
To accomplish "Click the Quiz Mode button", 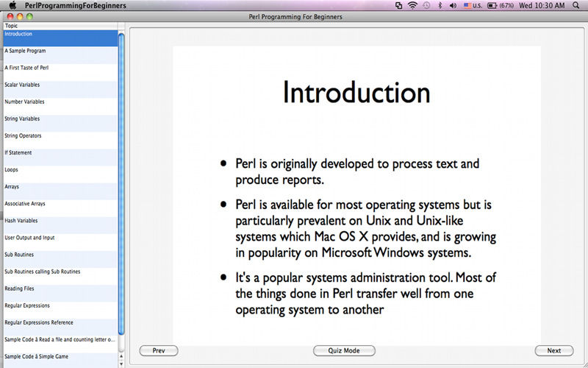I will coord(344,351).
